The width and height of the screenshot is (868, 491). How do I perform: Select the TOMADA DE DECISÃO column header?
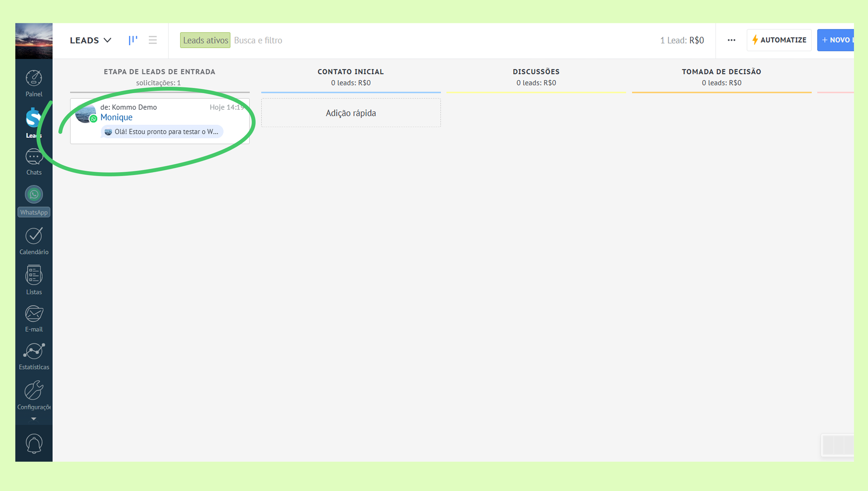tap(722, 71)
